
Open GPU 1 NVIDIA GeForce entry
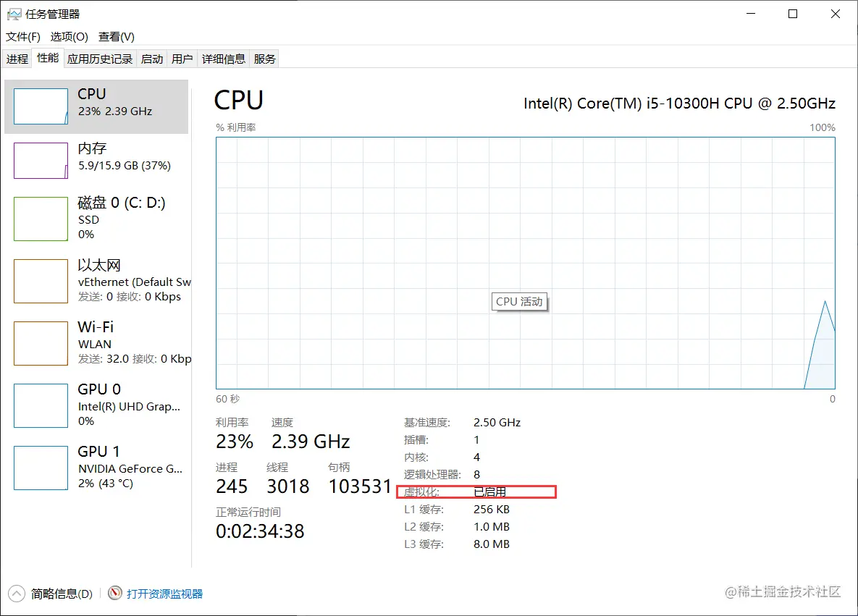tap(96, 468)
